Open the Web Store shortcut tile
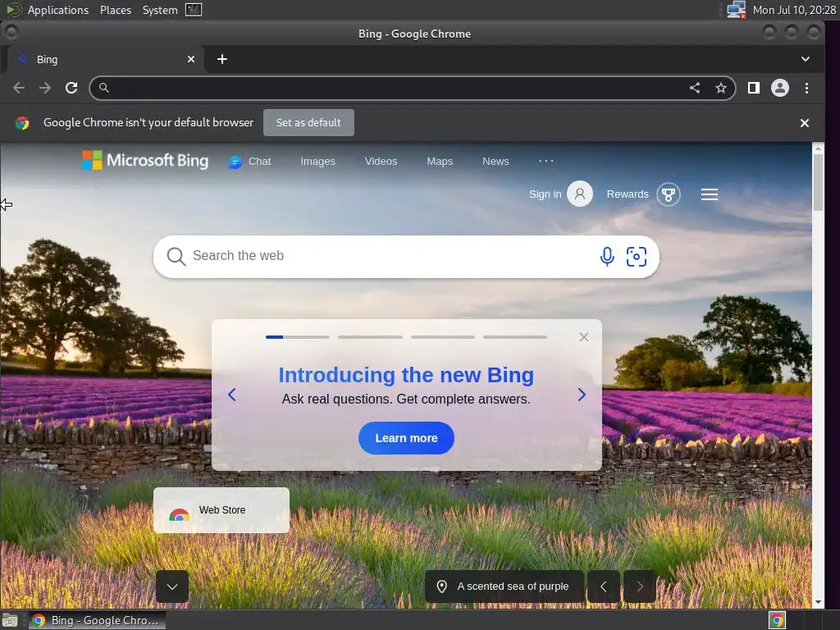 click(221, 510)
